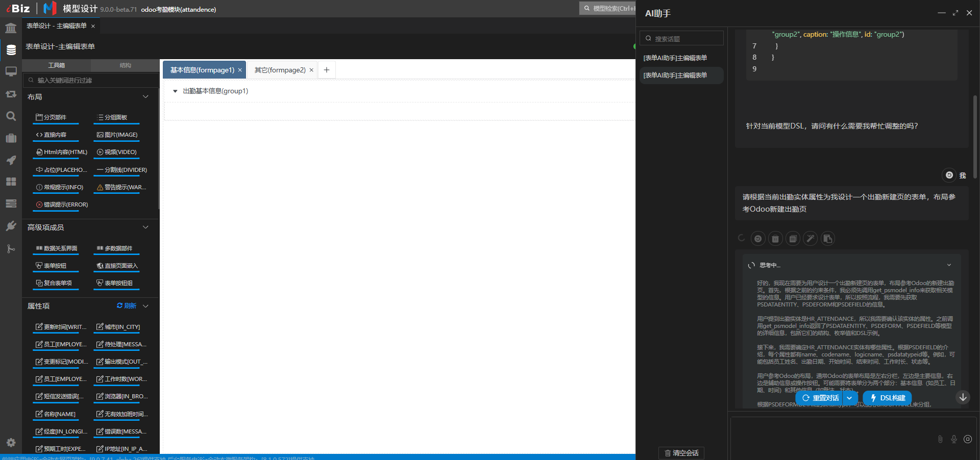Image resolution: width=980 pixels, height=460 pixels.
Task: Open the server rack icon in sidebar
Action: [11, 203]
